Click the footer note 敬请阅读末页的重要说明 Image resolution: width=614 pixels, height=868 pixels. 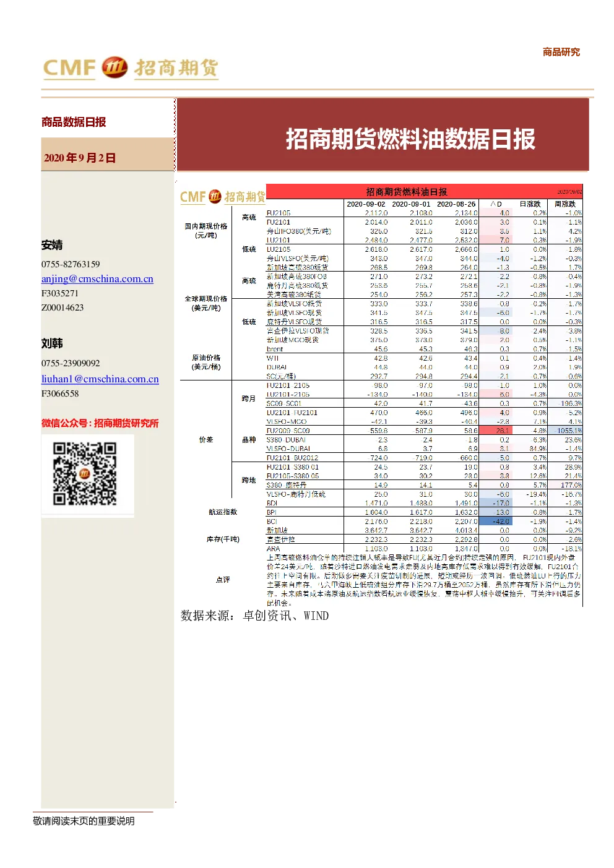[84, 821]
